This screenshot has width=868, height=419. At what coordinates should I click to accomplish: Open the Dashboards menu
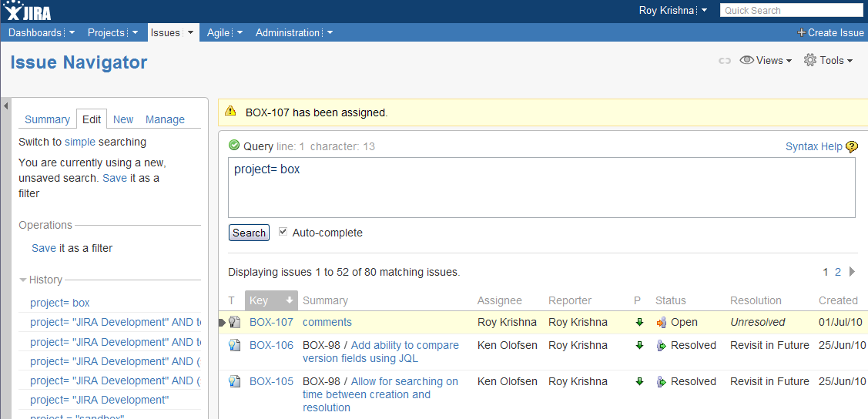[35, 32]
